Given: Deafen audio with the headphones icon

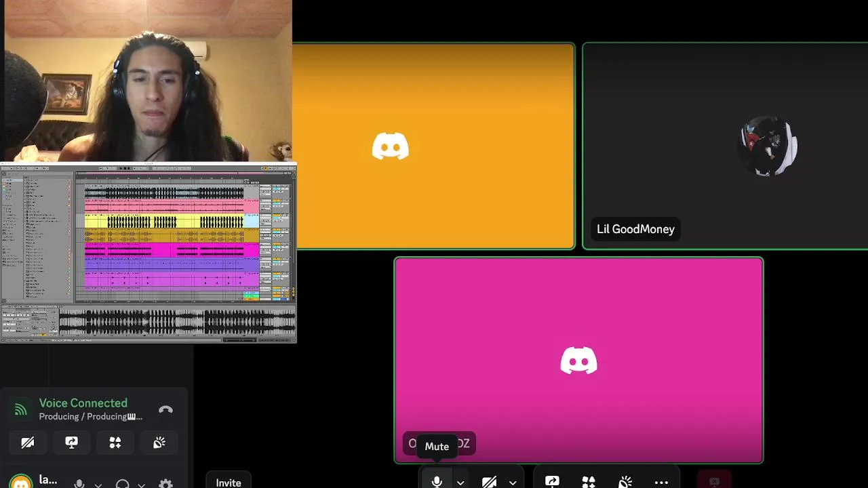Looking at the screenshot, I should pos(122,483).
